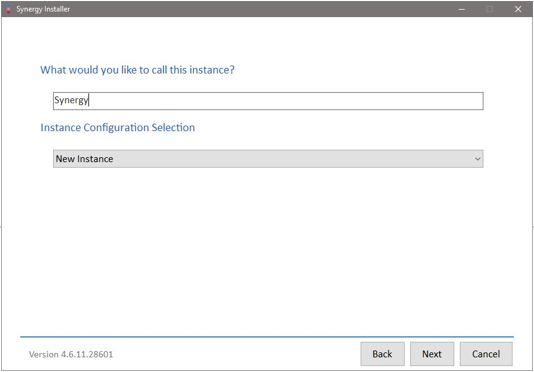Select the 'New Instance' dropdown value
The height and width of the screenshot is (372, 534).
click(84, 159)
